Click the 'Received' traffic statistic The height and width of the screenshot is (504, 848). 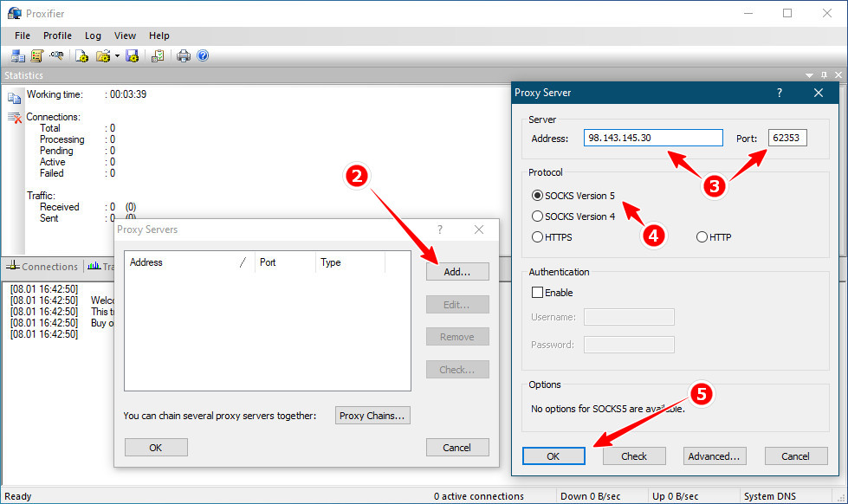59,207
